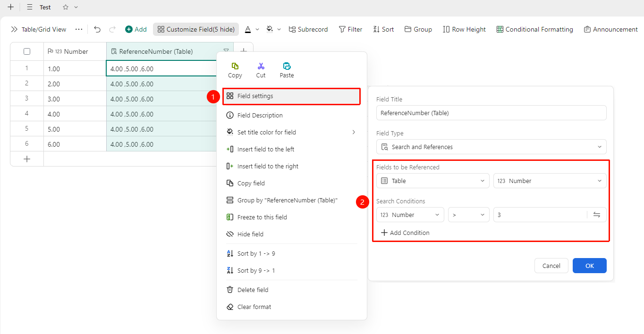
Task: Open the more options ellipsis beside Table/Grid View
Action: (x=79, y=29)
